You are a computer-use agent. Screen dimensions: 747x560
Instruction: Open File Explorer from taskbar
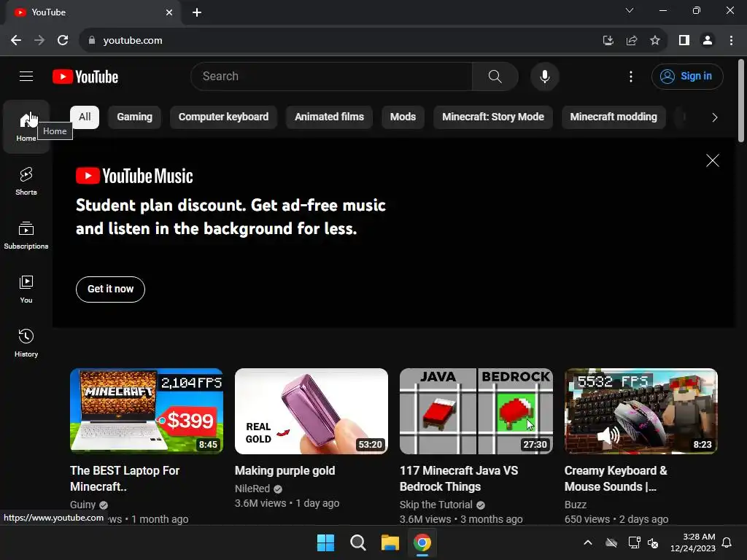(x=390, y=542)
